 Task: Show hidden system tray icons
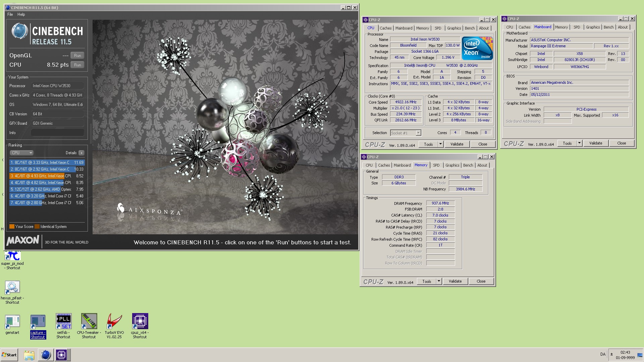tap(611, 355)
